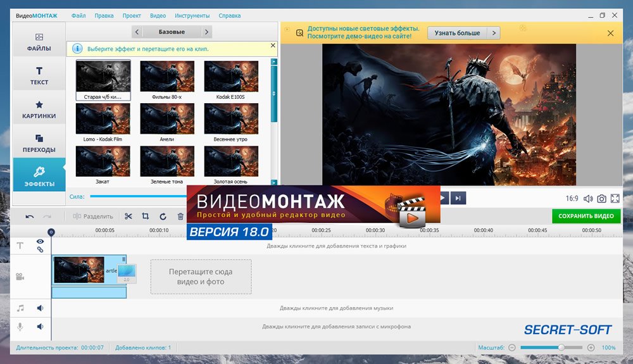Go to next effects category after Базовые
633x364 pixels.
coord(207,32)
